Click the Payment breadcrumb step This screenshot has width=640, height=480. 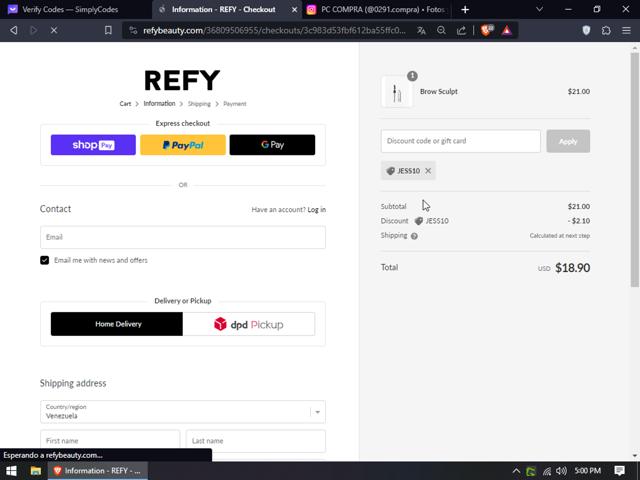coord(235,104)
